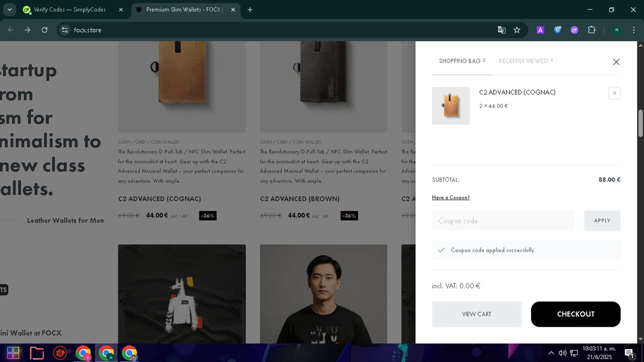Open volume control in tray
644x362 pixels.
point(562,353)
